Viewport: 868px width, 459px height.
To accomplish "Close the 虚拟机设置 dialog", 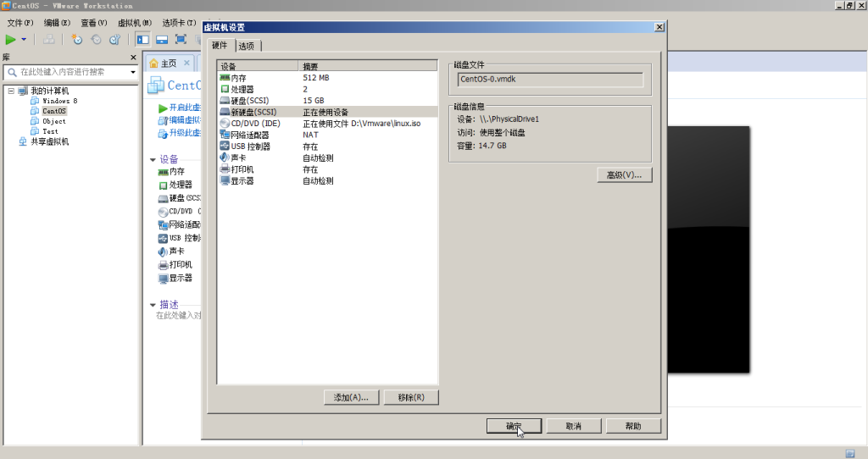I will point(659,27).
